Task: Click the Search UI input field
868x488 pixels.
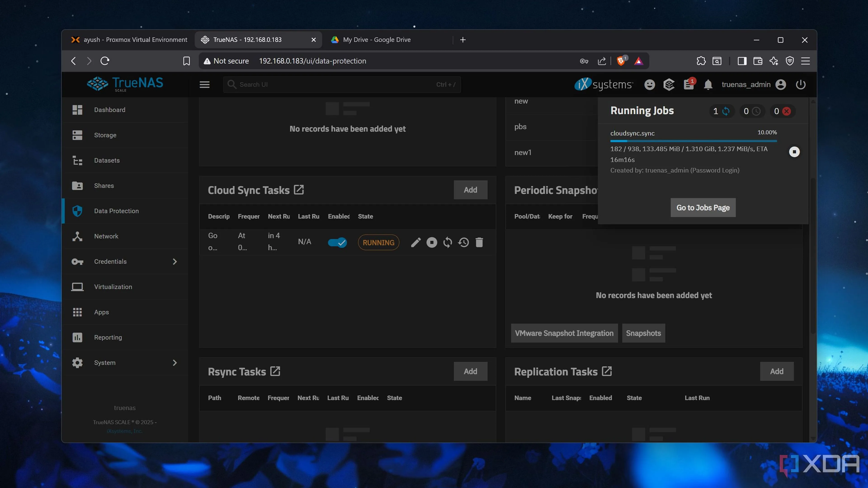Action: [337, 84]
